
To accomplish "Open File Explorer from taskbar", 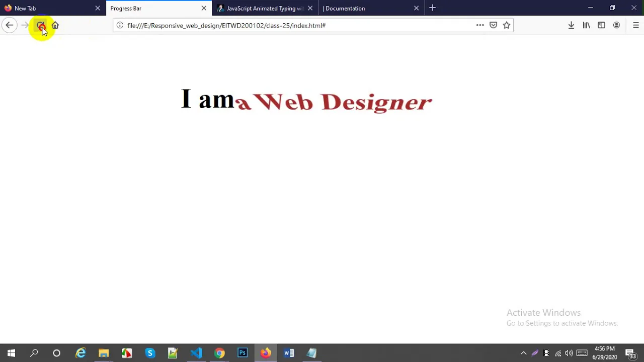I will pyautogui.click(x=104, y=353).
